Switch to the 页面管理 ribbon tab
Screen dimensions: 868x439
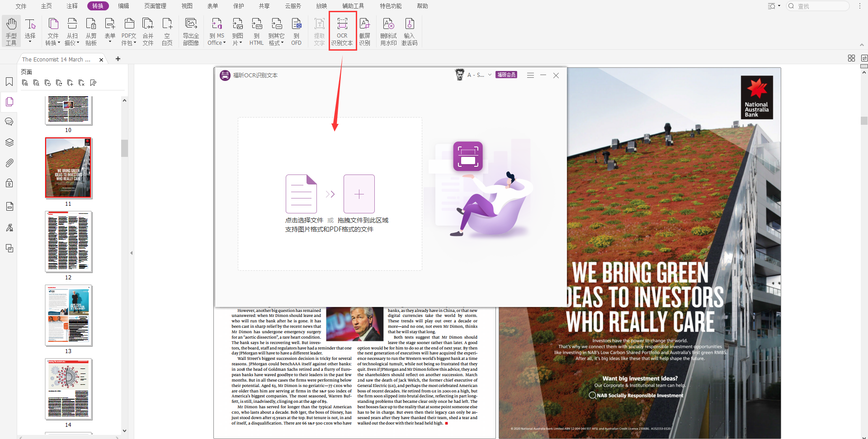[155, 6]
